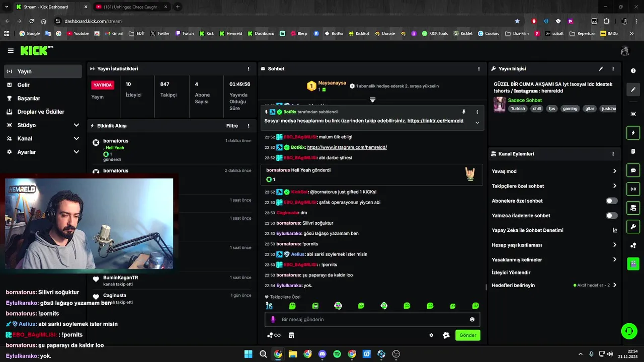Click the KICKs balance infinity icon
The image size is (644, 362).
pyautogui.click(x=274, y=335)
